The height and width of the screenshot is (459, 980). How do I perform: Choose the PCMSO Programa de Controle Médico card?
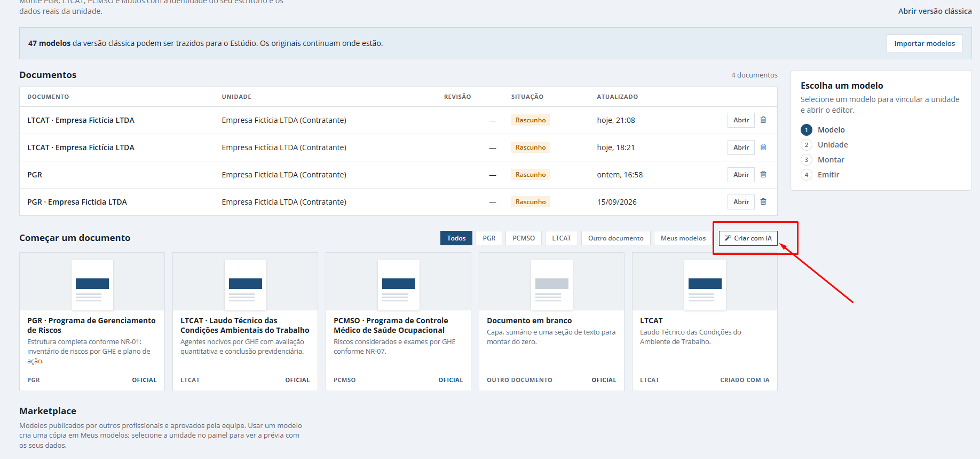(398, 322)
